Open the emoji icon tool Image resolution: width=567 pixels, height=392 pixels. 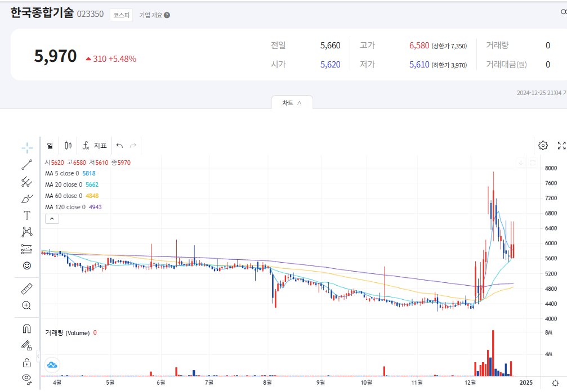pos(27,265)
